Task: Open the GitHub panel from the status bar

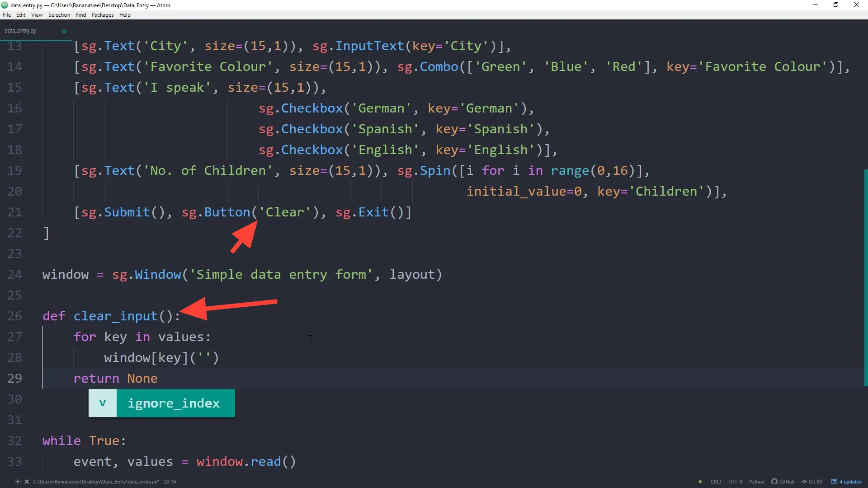Action: pos(784,482)
